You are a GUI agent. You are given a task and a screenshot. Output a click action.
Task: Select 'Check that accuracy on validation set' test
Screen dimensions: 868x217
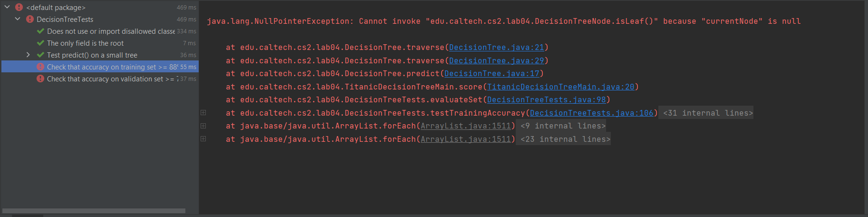point(110,79)
